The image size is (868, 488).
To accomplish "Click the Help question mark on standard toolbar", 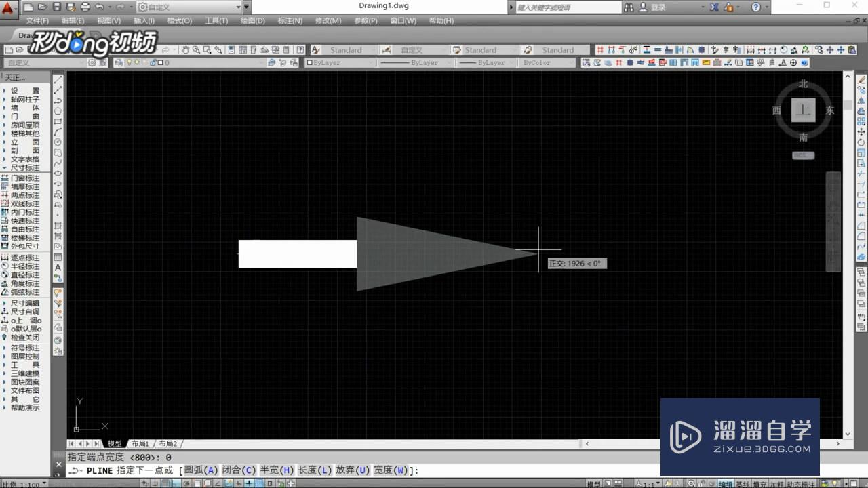I will (x=300, y=49).
